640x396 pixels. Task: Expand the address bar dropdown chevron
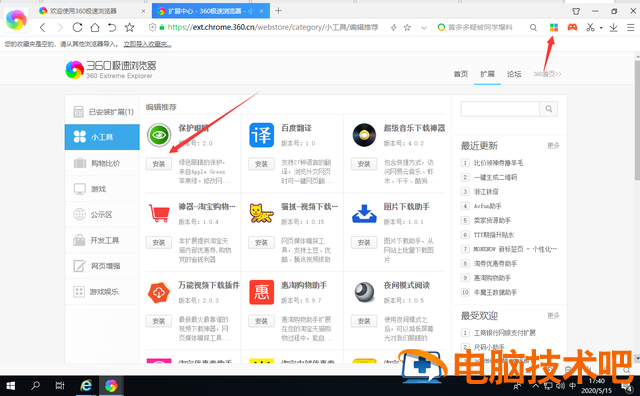pyautogui.click(x=424, y=28)
